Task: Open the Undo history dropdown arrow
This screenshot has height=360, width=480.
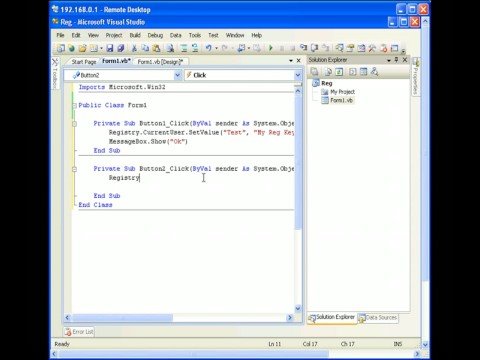Action: 216,49
